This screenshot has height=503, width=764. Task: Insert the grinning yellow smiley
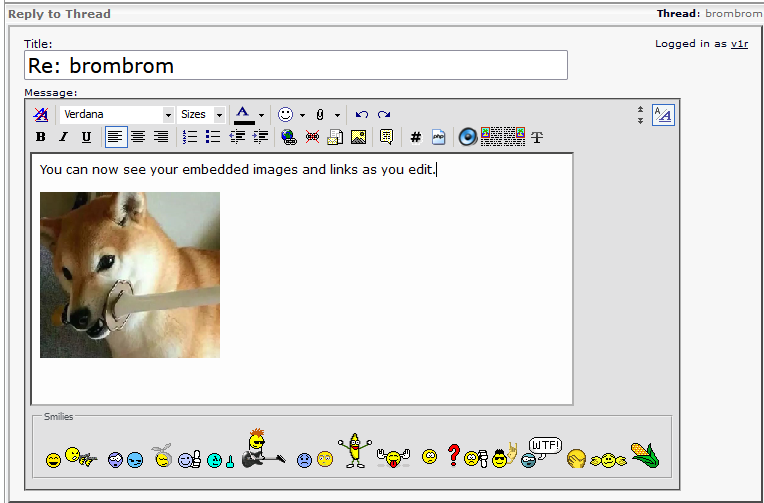tap(54, 460)
